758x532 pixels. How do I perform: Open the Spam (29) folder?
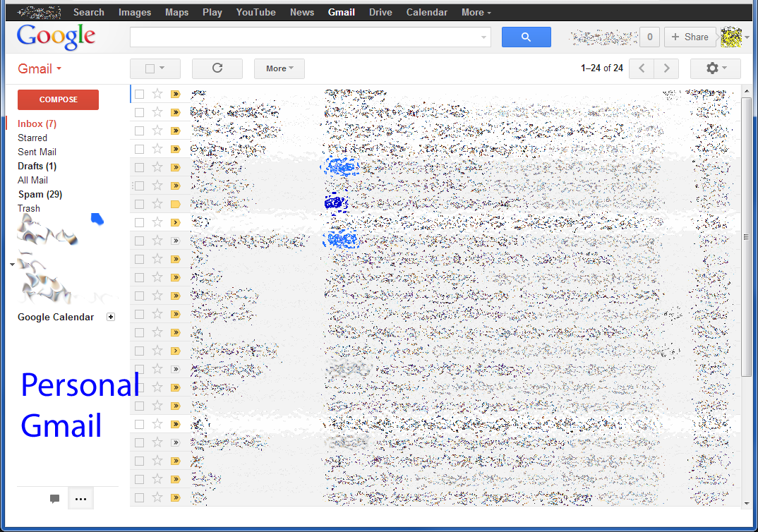40,194
